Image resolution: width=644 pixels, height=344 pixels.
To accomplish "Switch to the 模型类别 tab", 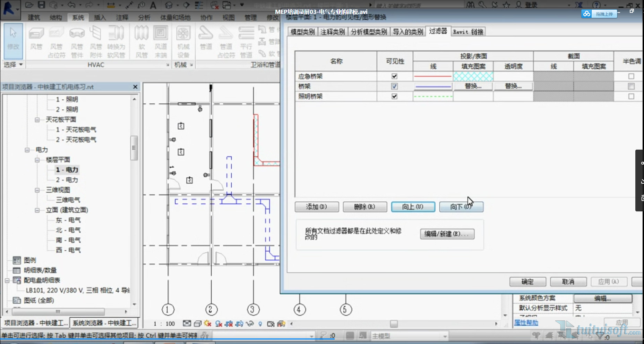I will 302,32.
